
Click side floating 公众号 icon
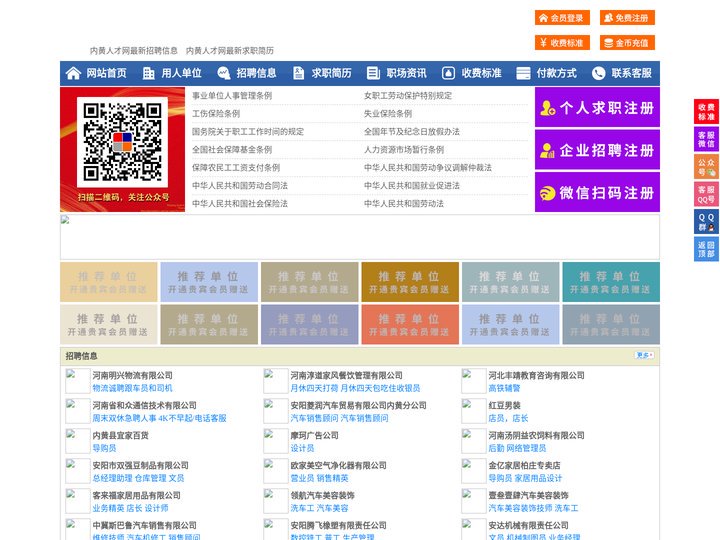[706, 167]
